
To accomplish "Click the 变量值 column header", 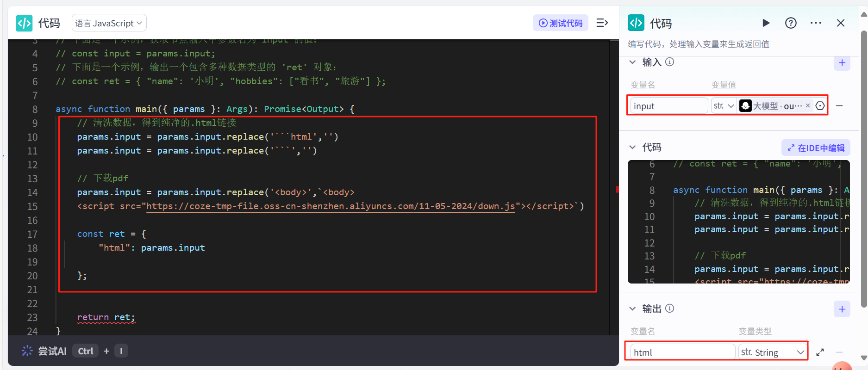I will [724, 85].
